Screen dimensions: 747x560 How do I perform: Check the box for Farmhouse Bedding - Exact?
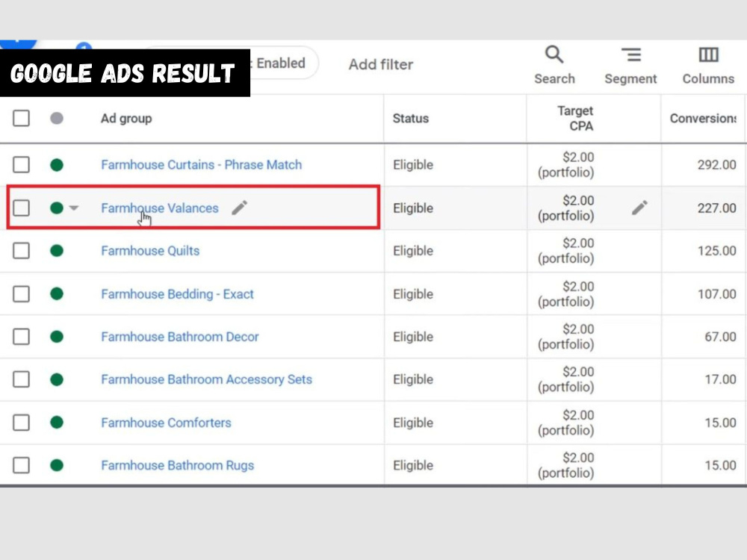click(x=21, y=293)
